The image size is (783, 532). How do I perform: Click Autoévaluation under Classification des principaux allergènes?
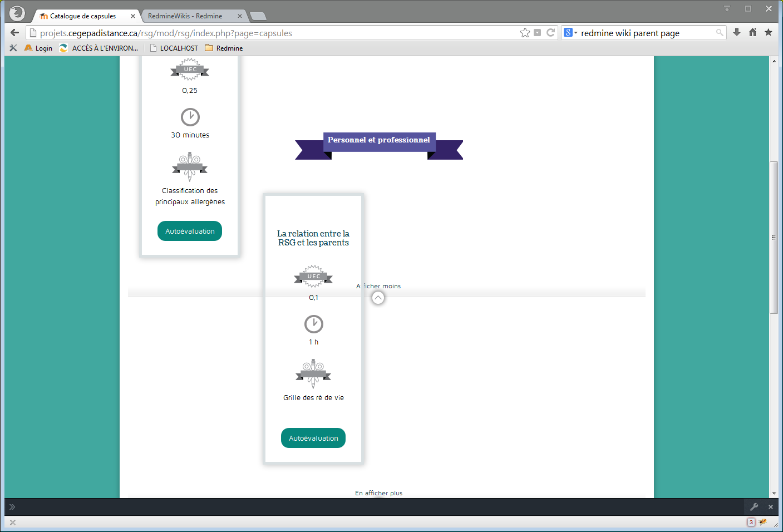point(190,231)
